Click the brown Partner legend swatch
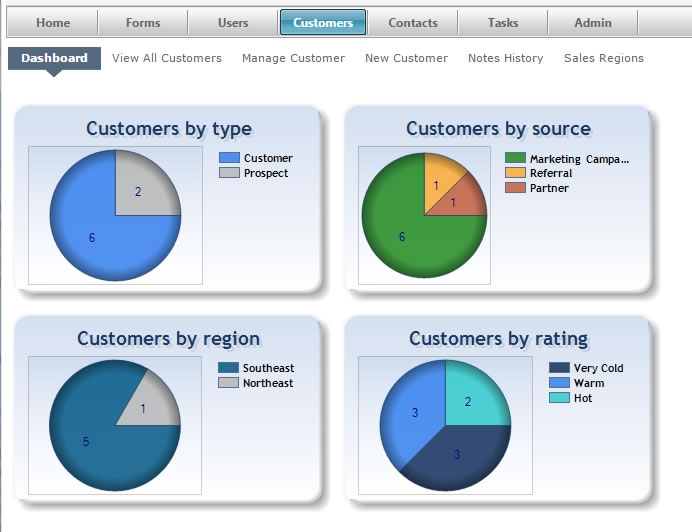Image resolution: width=692 pixels, height=532 pixels. tap(515, 188)
